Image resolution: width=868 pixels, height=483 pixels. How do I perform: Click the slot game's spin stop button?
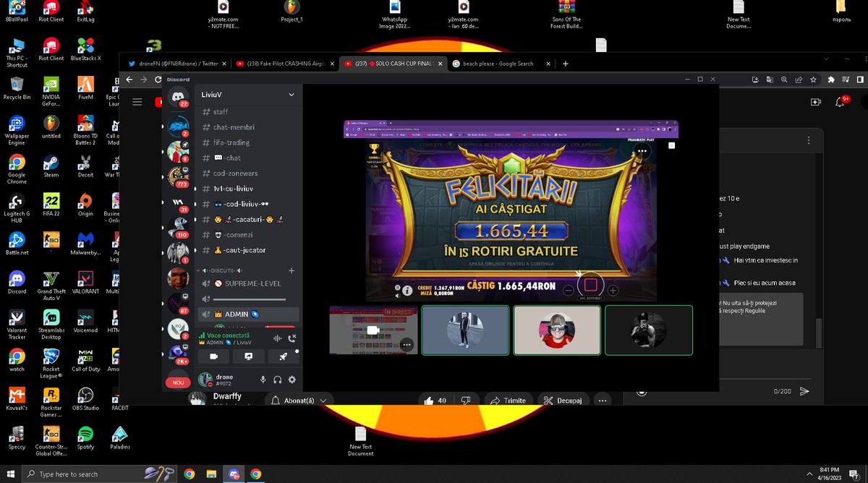coord(590,285)
